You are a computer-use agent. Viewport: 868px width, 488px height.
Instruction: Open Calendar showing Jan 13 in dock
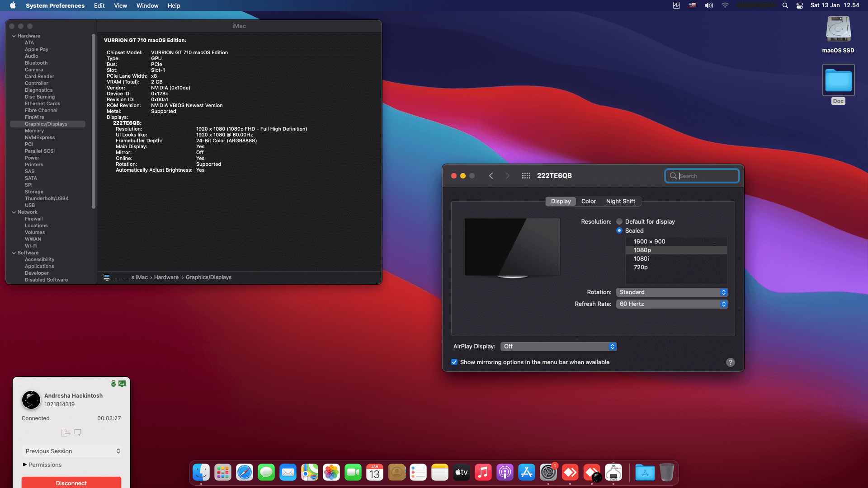[x=375, y=473]
